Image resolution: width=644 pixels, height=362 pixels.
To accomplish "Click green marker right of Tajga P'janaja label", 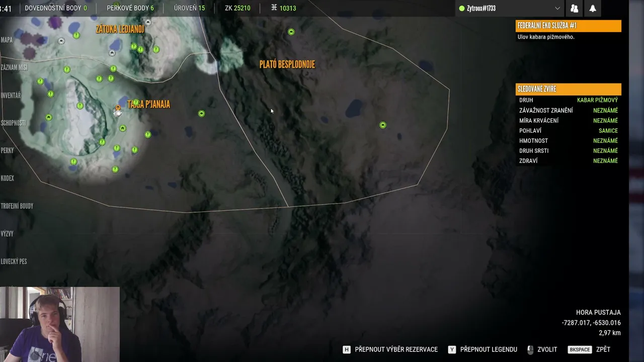I will 201,114.
